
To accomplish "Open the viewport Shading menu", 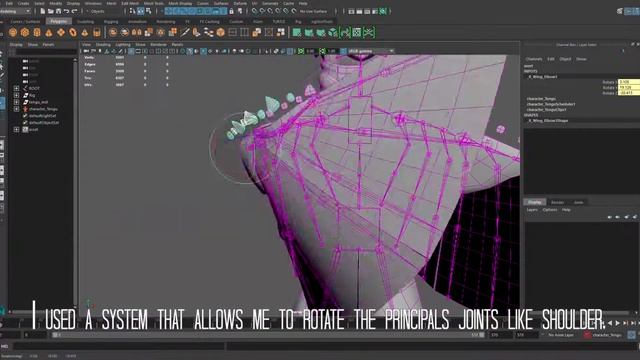I will point(103,44).
